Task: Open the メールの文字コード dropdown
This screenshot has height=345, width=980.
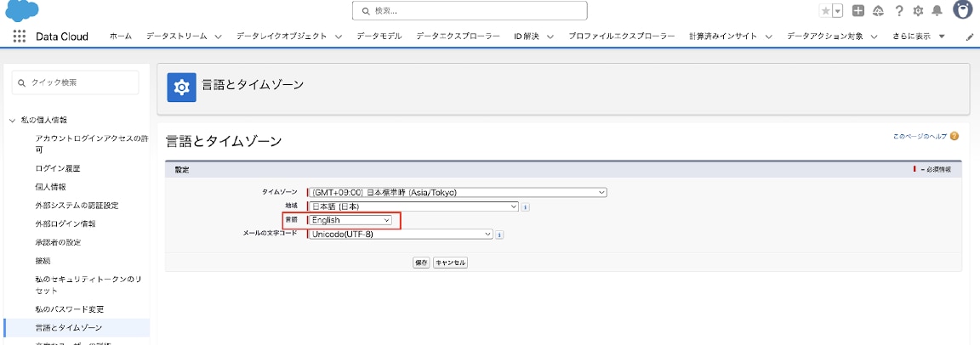Action: coord(400,234)
